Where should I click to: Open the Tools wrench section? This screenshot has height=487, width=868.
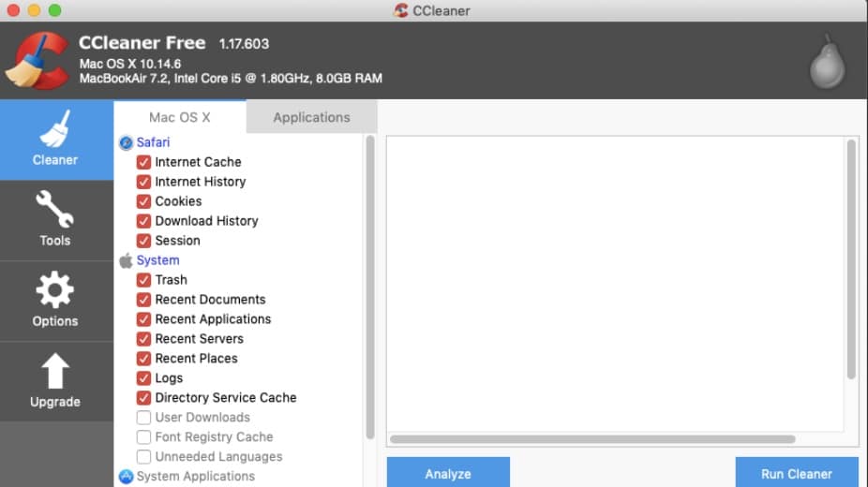click(x=56, y=220)
